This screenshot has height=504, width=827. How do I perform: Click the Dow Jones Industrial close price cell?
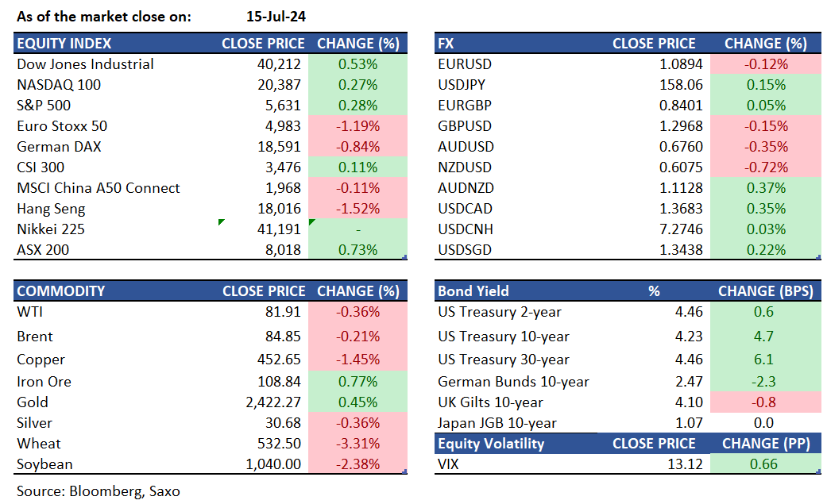277,64
